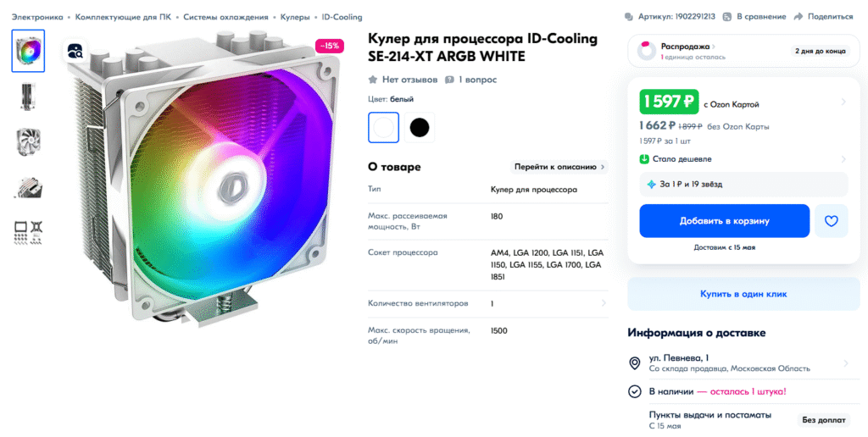Click Перейти к описанию link
This screenshot has width=868, height=437.
point(559,167)
